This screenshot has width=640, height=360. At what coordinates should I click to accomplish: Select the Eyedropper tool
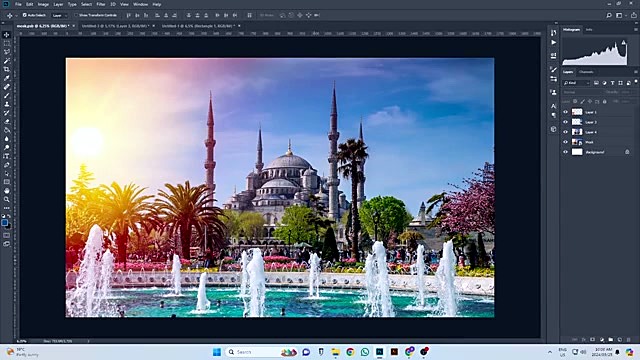point(7,78)
